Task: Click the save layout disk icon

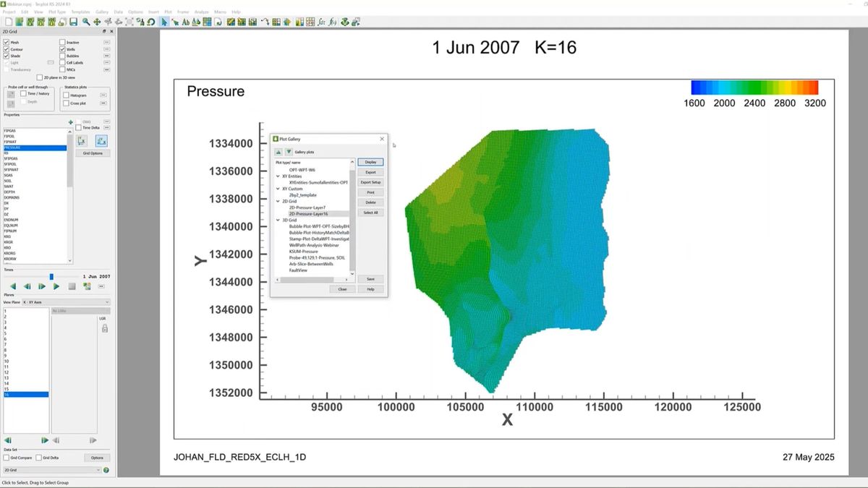Action: coord(72,22)
